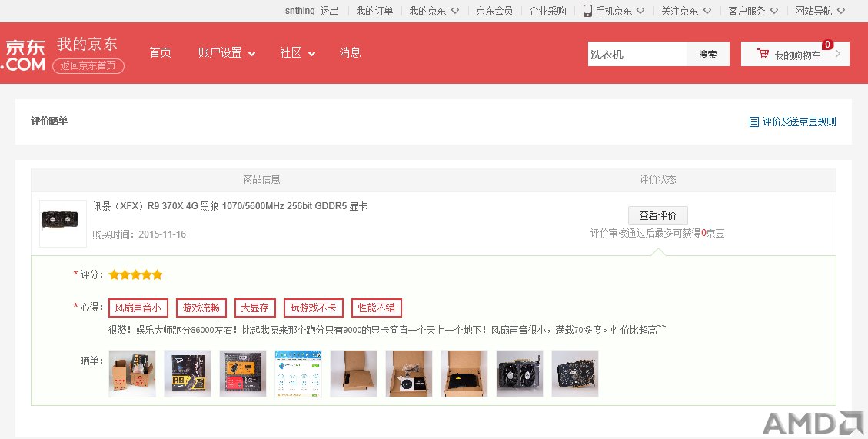Click the 评价状态 column header
Screen dimensions: 868x439
pos(657,179)
